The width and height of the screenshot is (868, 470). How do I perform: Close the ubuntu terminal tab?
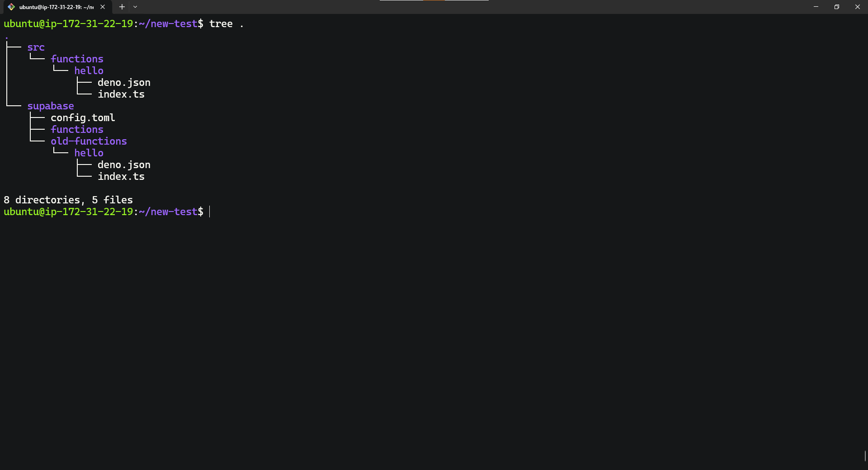(103, 7)
